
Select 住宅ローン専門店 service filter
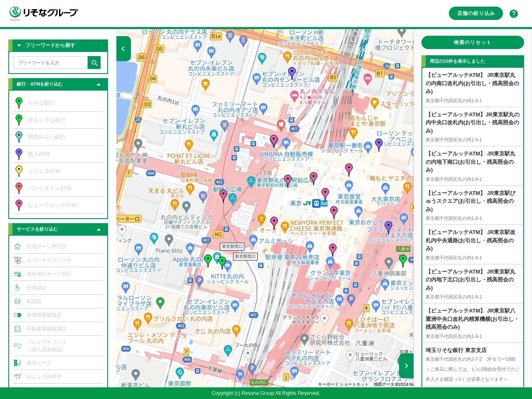[x=58, y=246]
